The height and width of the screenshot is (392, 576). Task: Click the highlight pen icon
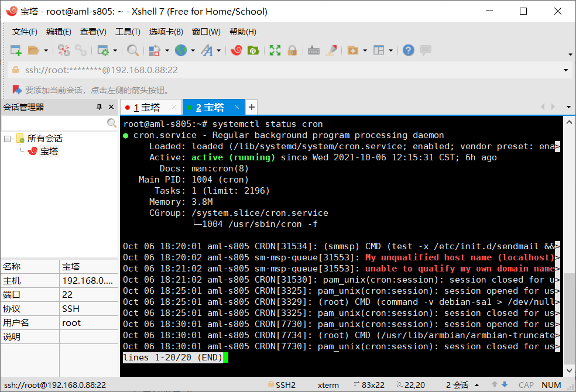pyautogui.click(x=331, y=50)
